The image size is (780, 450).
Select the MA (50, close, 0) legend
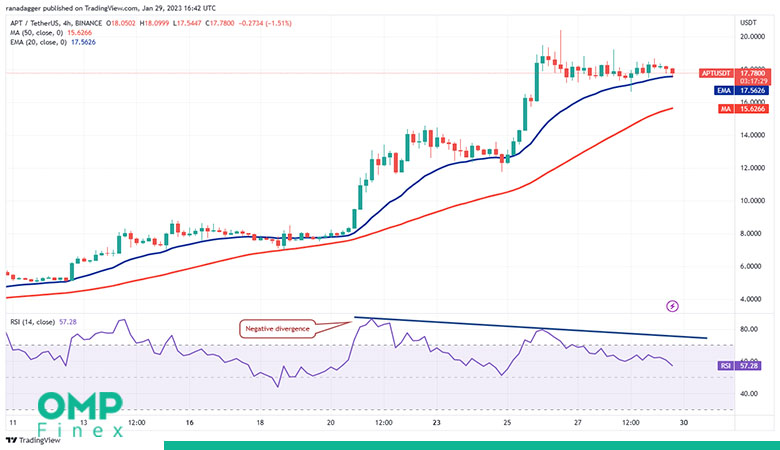[51, 33]
